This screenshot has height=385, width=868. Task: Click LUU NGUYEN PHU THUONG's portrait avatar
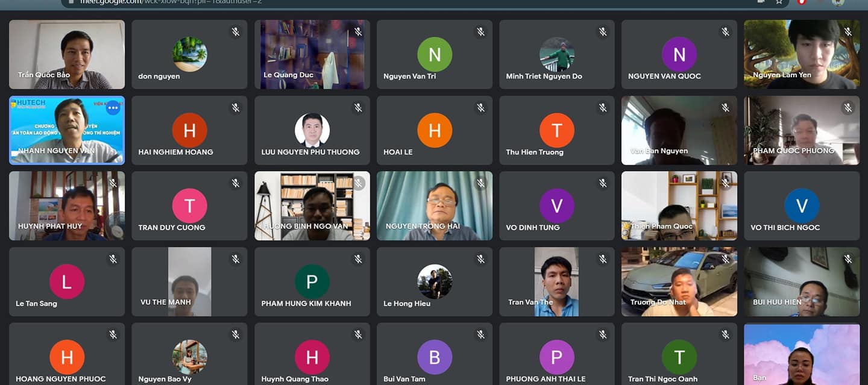point(312,130)
